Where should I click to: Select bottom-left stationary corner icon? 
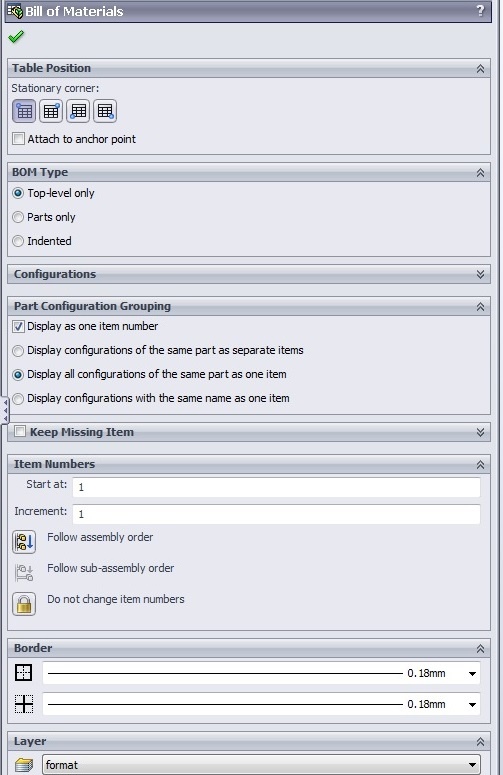[78, 111]
